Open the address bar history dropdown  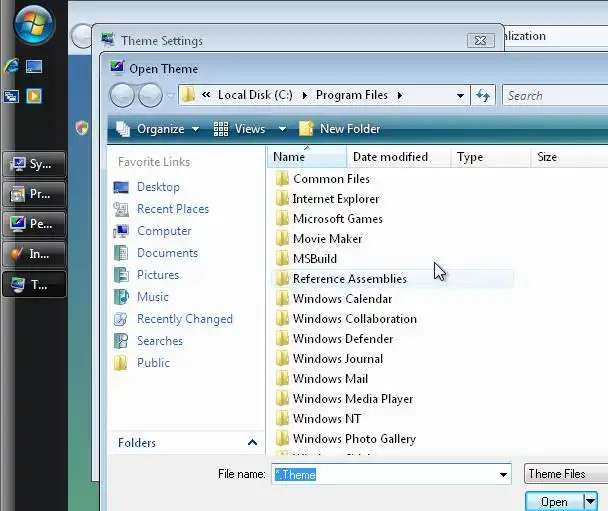[x=460, y=95]
